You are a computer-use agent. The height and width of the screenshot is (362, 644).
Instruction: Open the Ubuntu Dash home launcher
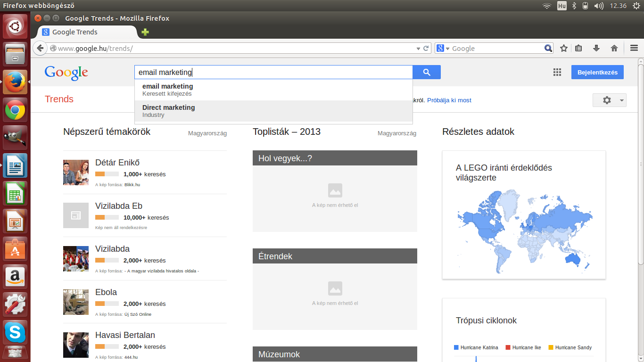tap(15, 26)
